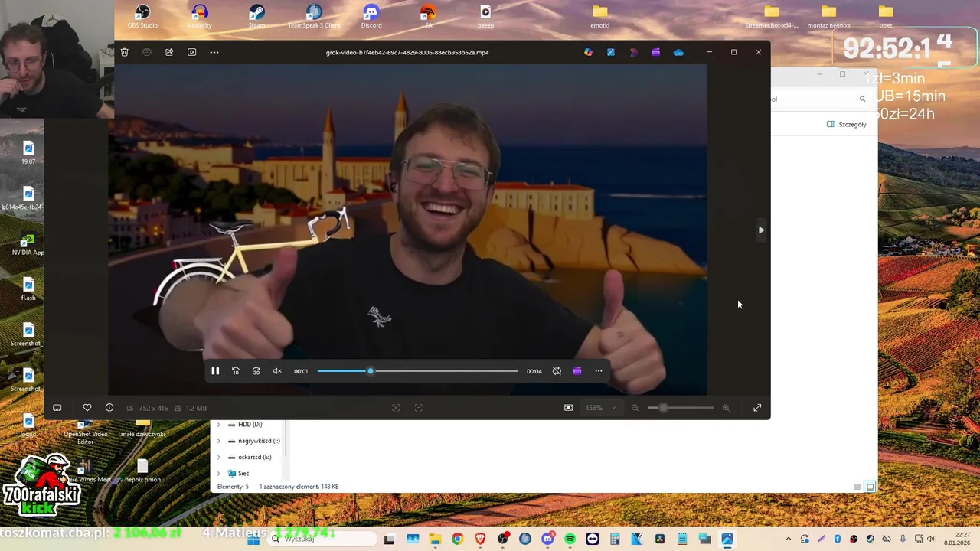
Task: Click the zoom slider handle
Action: coord(663,408)
